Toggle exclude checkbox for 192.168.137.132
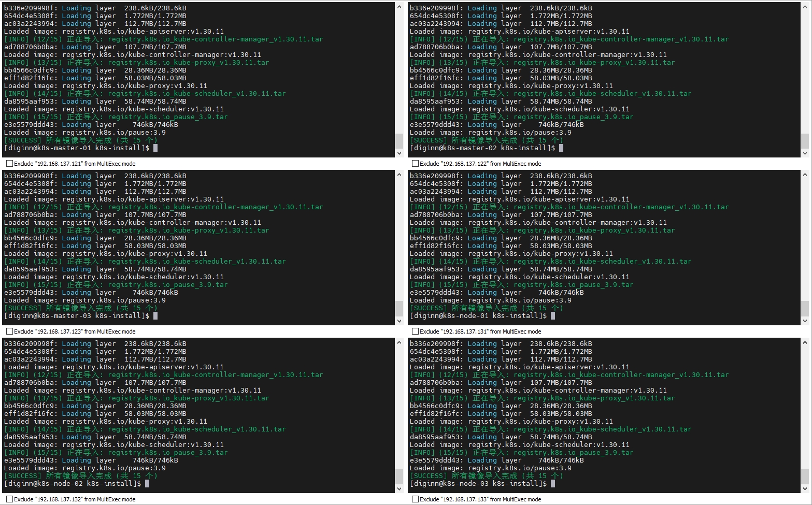Image resolution: width=812 pixels, height=505 pixels. pyautogui.click(x=9, y=499)
